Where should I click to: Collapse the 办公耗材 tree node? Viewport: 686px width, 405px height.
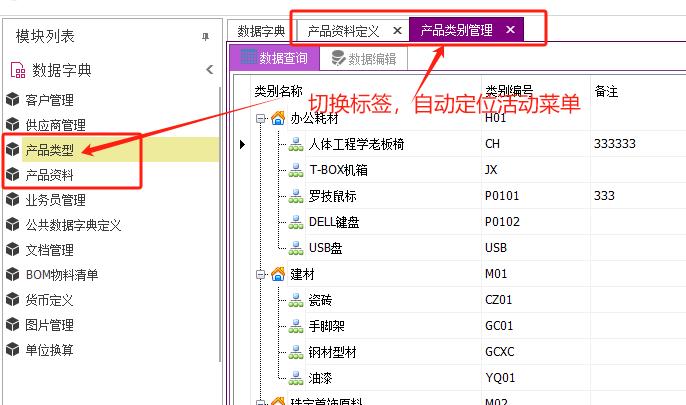(x=261, y=118)
